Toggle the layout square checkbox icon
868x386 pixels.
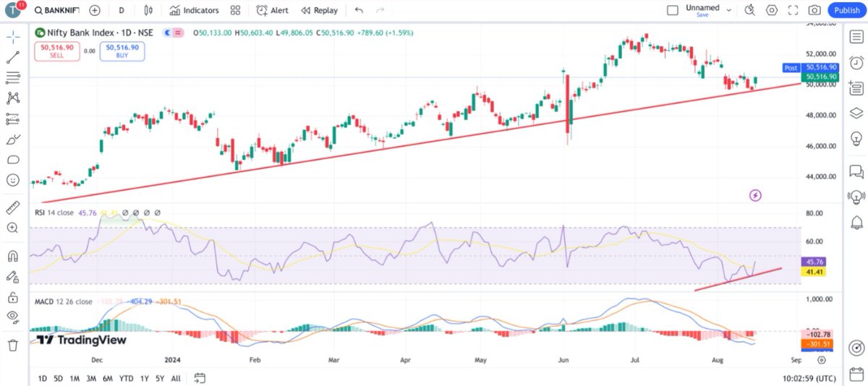click(x=673, y=10)
